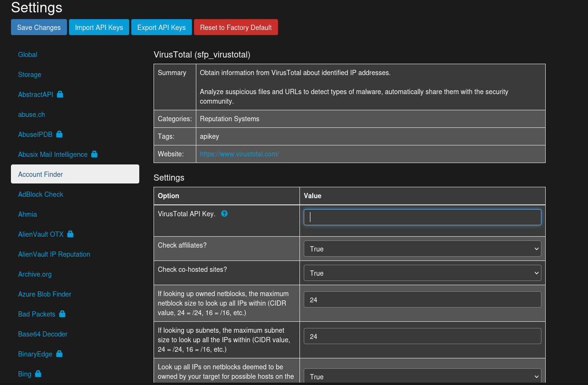Click the 'VirusTotal (sfp_virustotal)' heading
This screenshot has width=588, height=385.
click(x=202, y=55)
